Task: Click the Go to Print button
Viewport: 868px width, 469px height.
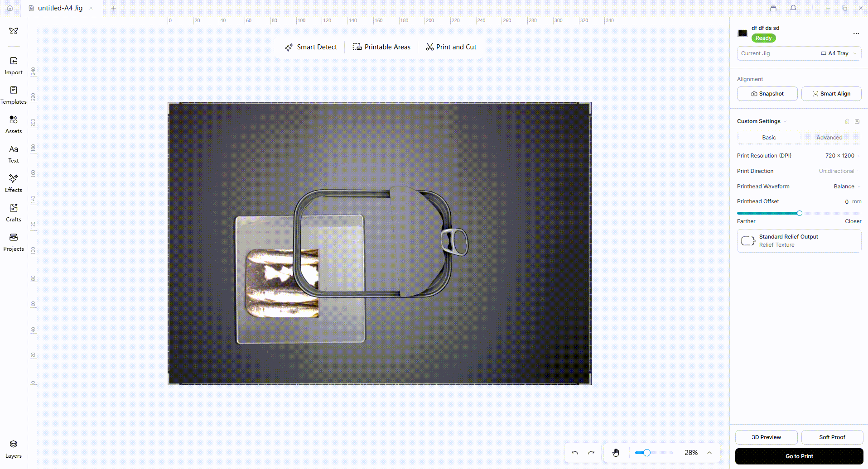Action: pyautogui.click(x=799, y=456)
